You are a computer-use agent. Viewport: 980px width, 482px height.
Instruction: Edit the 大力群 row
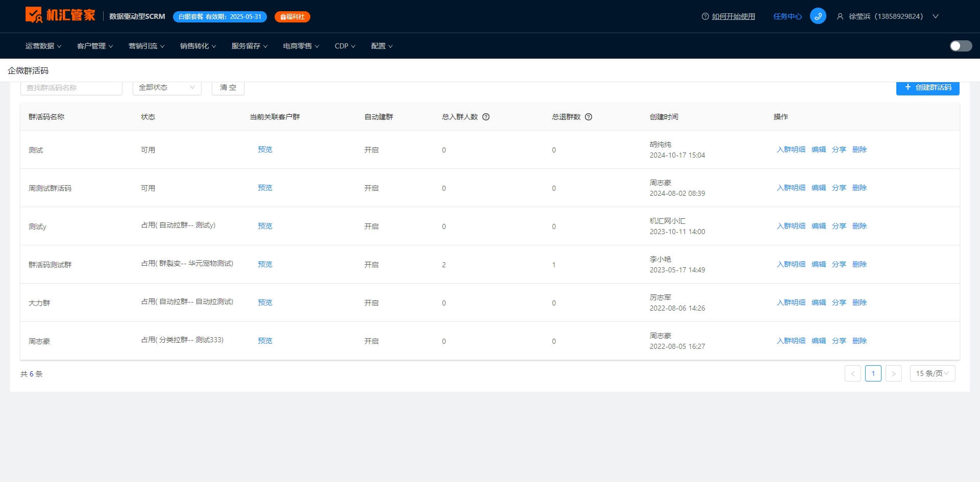pos(819,302)
